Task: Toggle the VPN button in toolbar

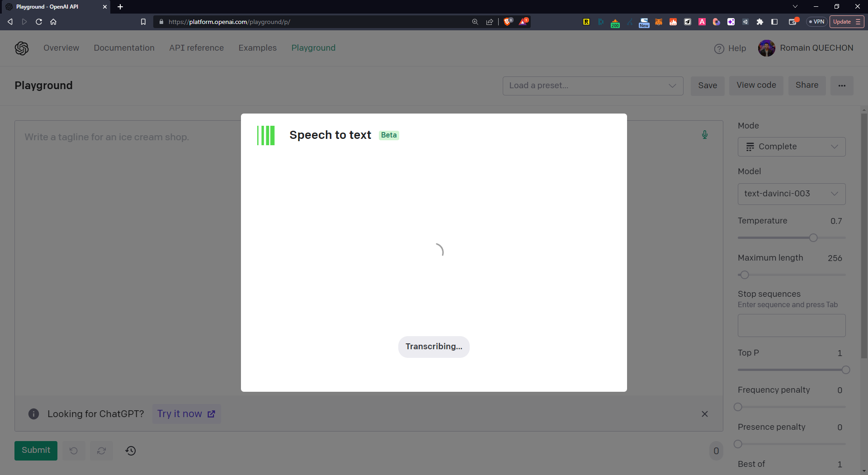Action: pos(816,22)
